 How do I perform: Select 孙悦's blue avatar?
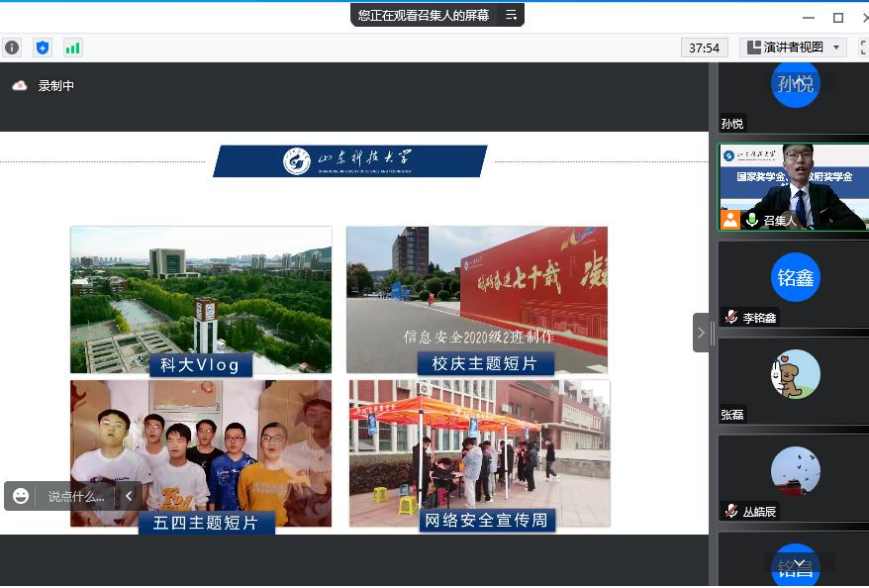tap(796, 84)
